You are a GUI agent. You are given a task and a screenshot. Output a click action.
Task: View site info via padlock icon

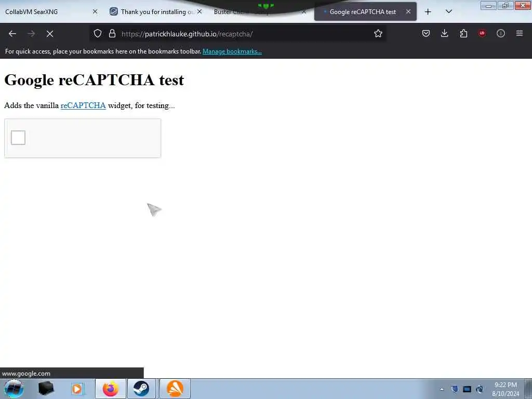point(112,34)
